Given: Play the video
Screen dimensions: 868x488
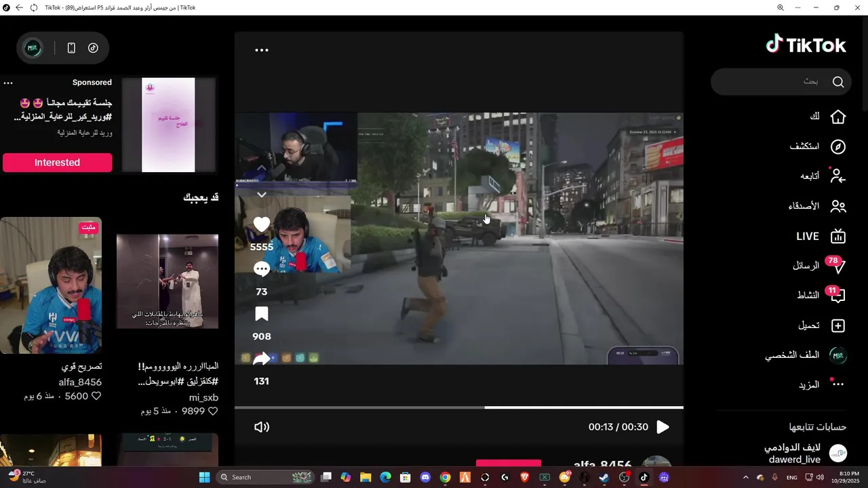Looking at the screenshot, I should 663,427.
